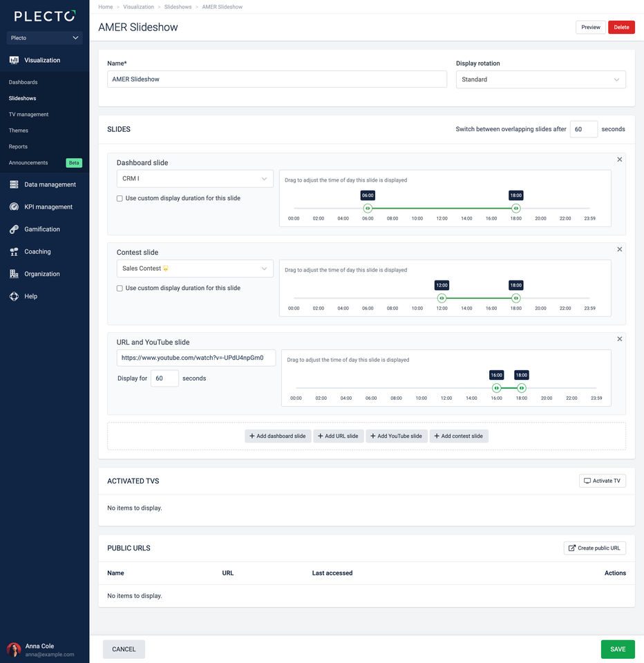Click the Add YouTube slide button

point(397,436)
